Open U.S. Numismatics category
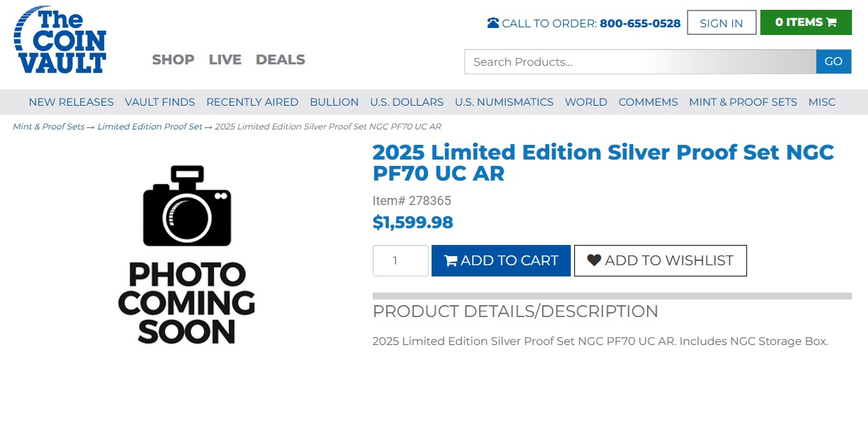The image size is (868, 422). pos(504,102)
